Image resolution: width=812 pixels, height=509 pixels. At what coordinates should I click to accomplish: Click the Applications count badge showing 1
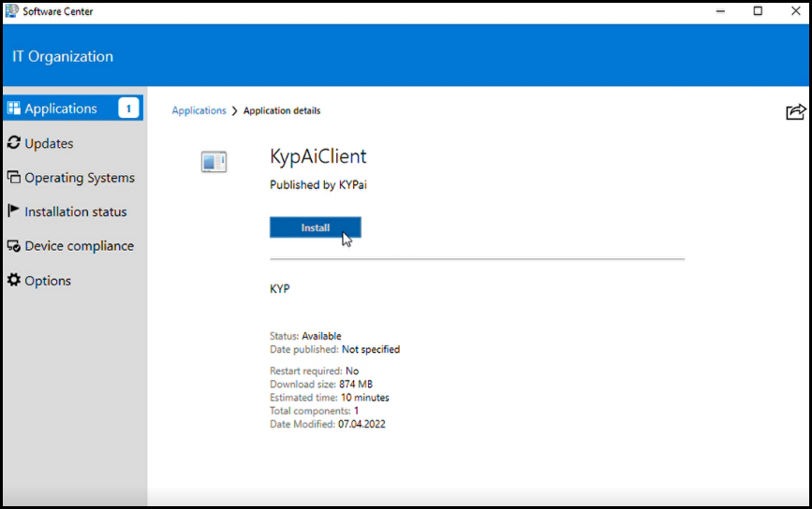pos(128,109)
